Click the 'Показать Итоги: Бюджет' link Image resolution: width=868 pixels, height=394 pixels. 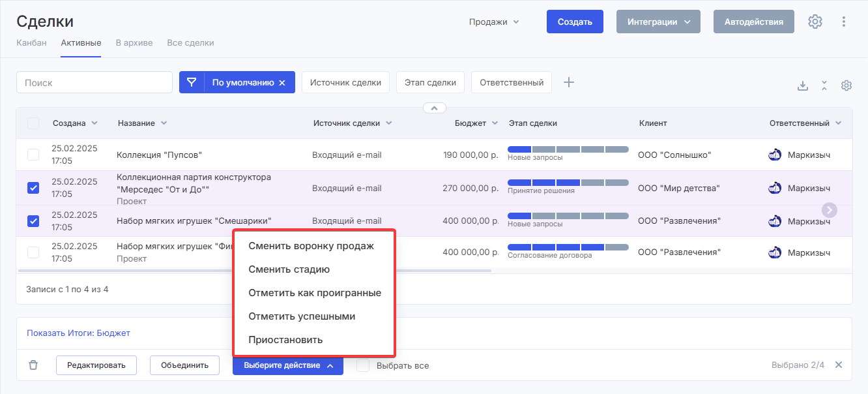[x=78, y=333]
